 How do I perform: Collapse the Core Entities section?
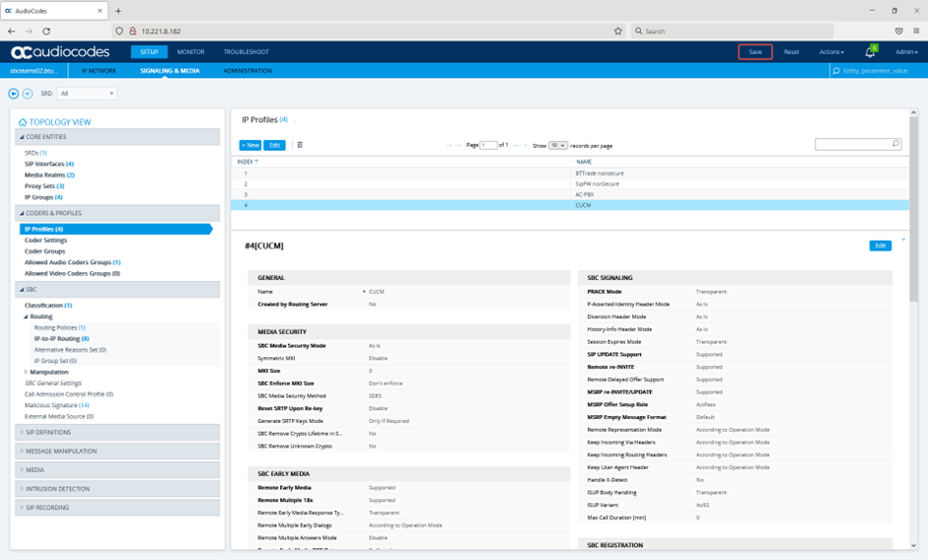click(x=117, y=137)
